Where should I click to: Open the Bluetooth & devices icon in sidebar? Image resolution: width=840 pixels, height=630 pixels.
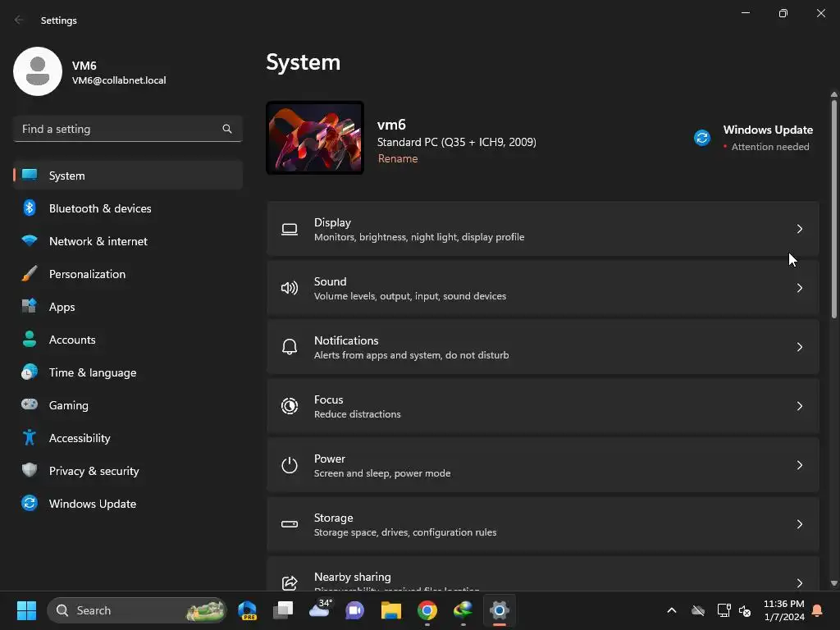30,208
